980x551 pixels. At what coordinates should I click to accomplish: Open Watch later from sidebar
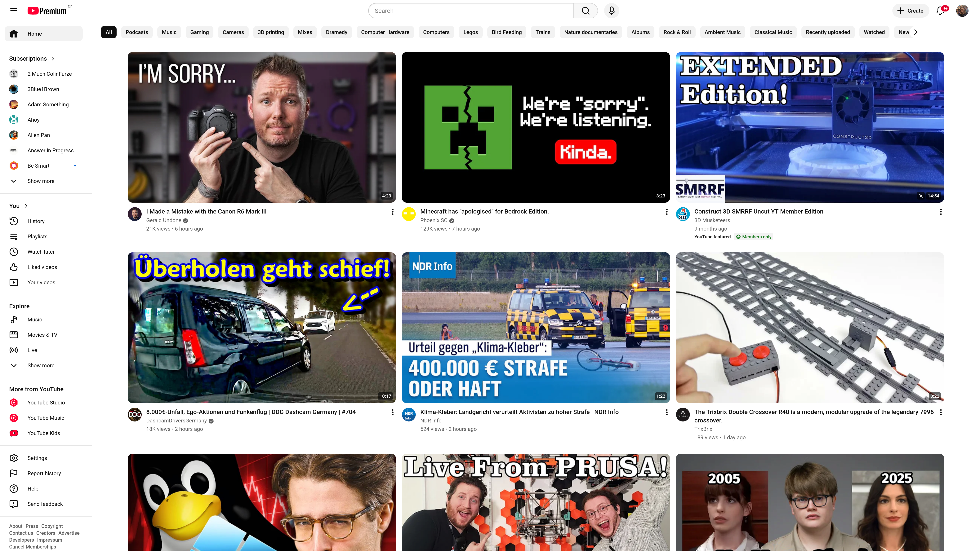(x=41, y=252)
